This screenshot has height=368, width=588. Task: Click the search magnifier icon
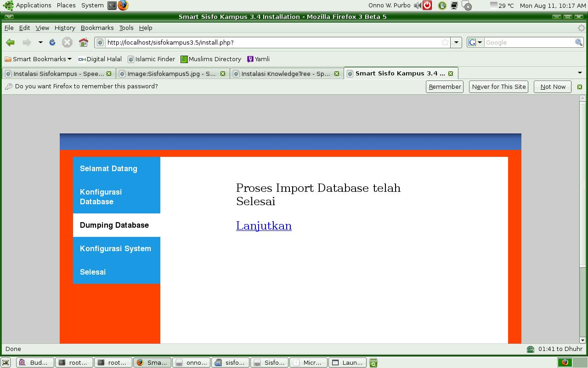(x=578, y=42)
